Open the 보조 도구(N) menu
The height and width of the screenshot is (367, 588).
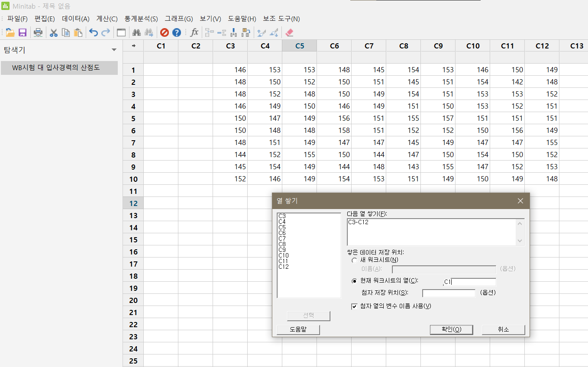tap(281, 19)
